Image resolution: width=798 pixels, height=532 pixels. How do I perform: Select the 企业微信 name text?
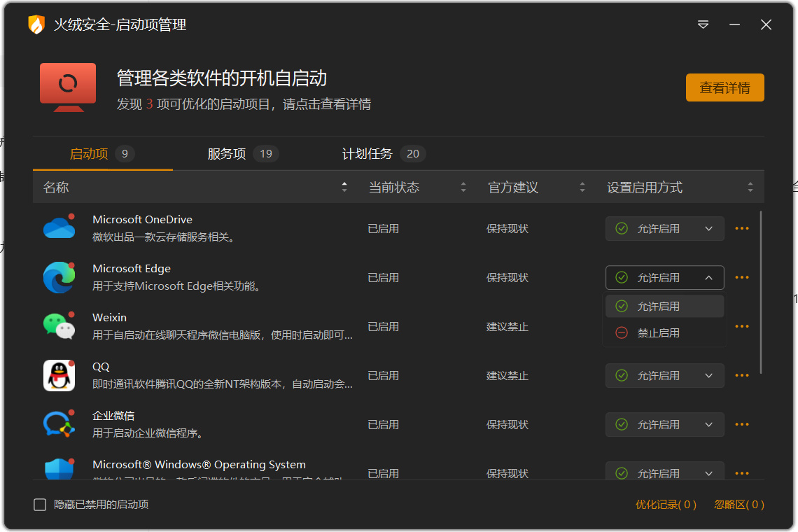[113, 415]
